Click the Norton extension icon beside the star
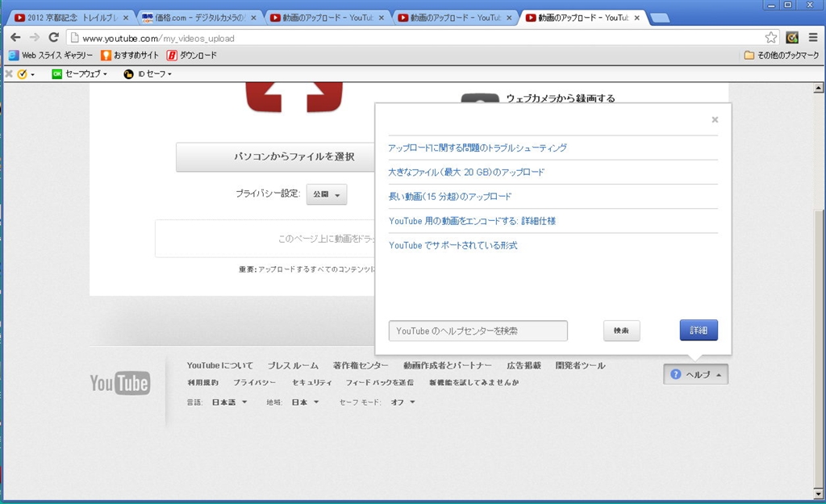Screen dimensions: 826x504 (792, 37)
